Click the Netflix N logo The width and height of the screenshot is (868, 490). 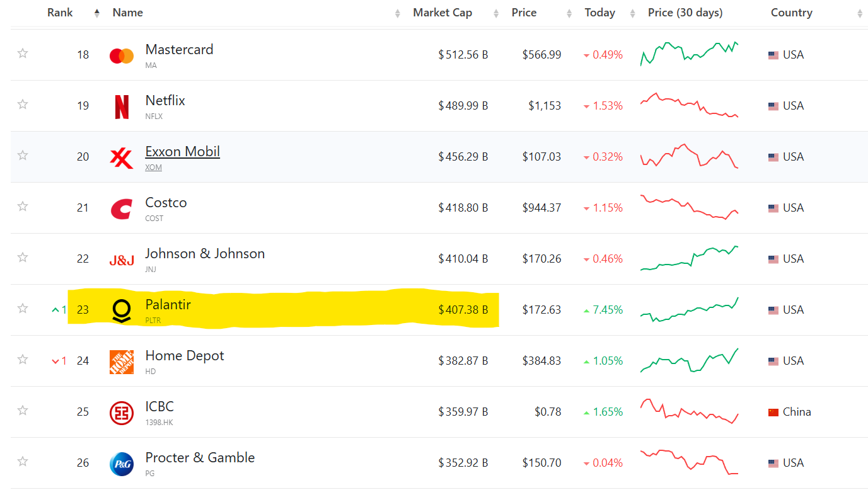pos(122,106)
